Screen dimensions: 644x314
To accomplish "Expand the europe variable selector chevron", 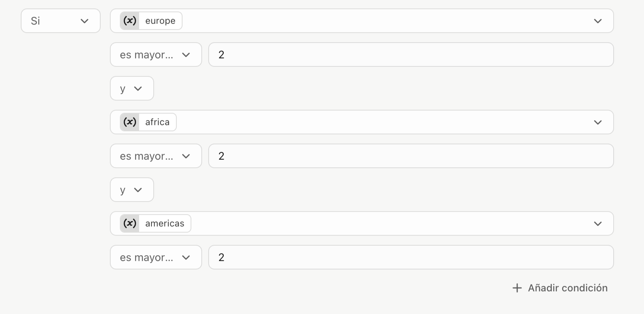I will [x=598, y=21].
